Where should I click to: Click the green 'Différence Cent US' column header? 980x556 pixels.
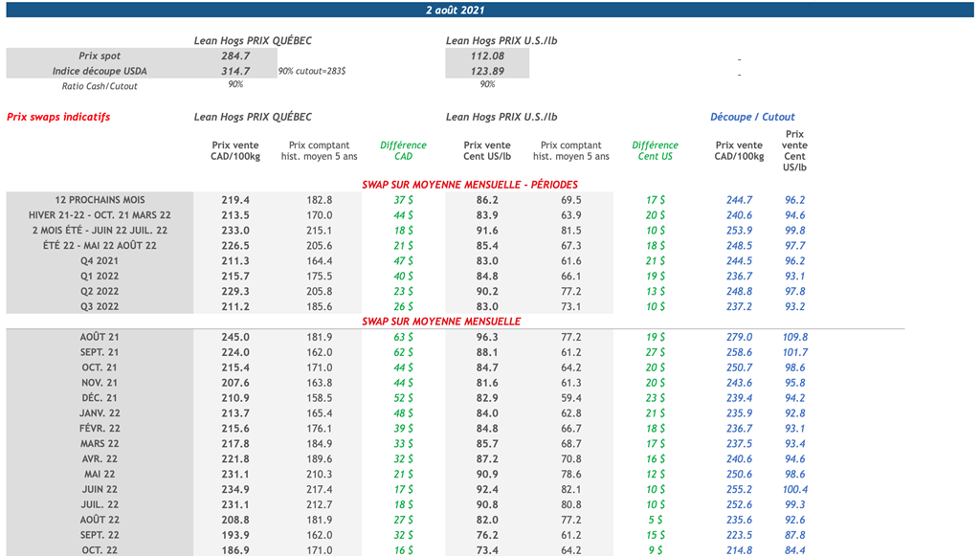(655, 151)
